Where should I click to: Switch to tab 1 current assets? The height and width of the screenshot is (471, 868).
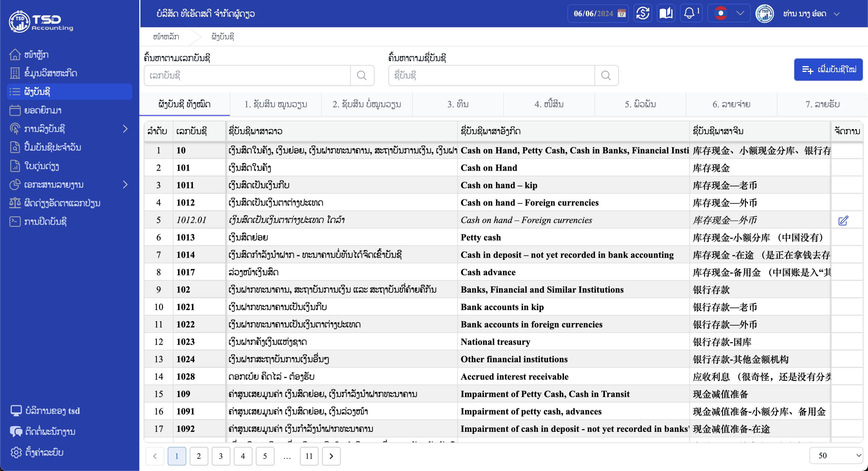(276, 104)
